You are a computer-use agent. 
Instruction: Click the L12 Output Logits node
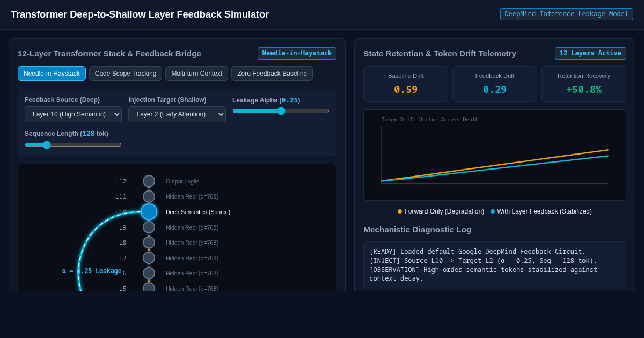[x=149, y=181]
